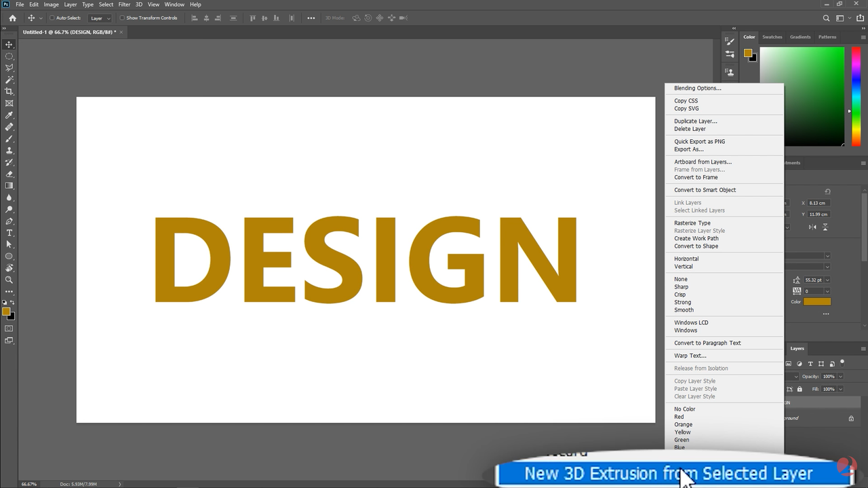Click the zoom level field 66.67%
This screenshot has width=868, height=488.
(x=28, y=484)
